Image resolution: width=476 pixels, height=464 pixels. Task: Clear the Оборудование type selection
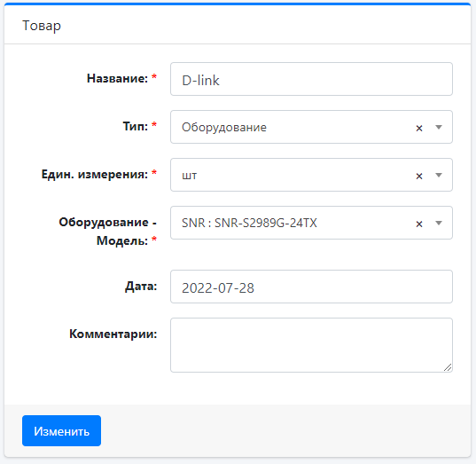[x=419, y=129]
